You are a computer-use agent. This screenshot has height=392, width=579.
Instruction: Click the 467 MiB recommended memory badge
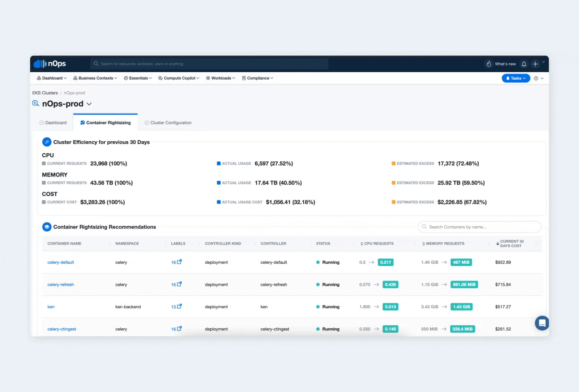(x=461, y=262)
